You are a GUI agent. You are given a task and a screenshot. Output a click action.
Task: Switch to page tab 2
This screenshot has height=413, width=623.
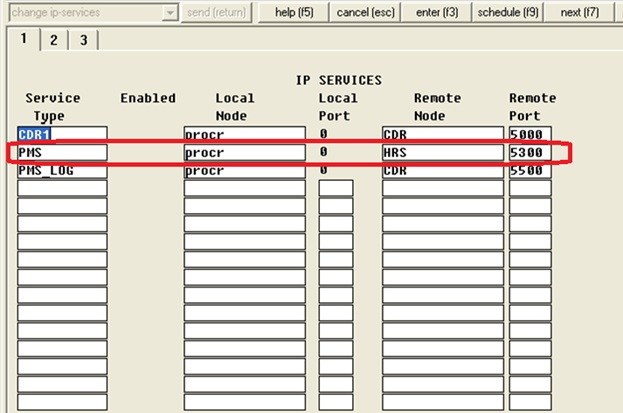coord(54,40)
